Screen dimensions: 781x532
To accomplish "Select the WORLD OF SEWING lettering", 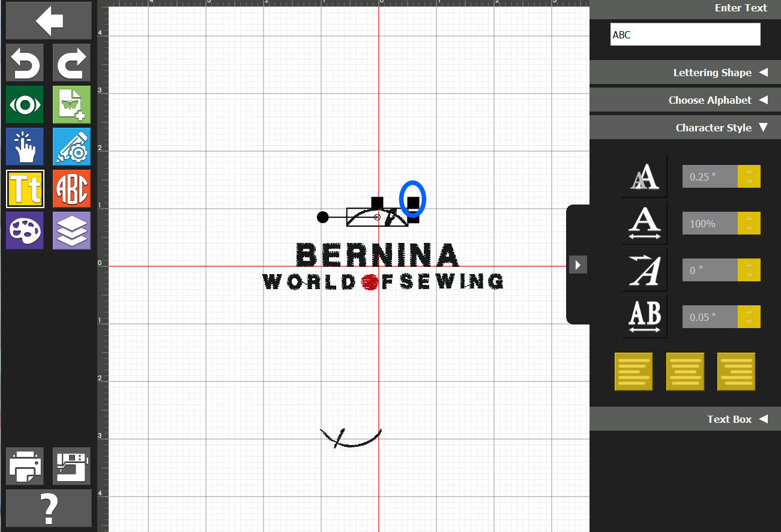I will coord(383,281).
